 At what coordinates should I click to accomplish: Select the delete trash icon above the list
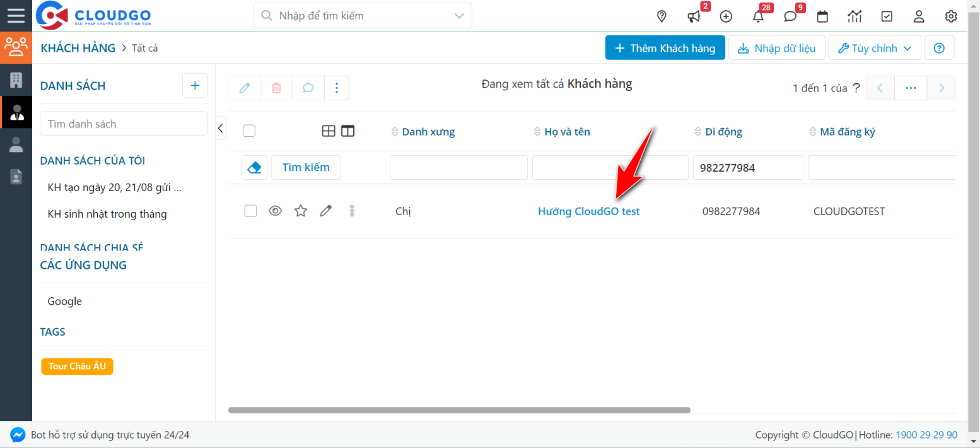tap(276, 88)
